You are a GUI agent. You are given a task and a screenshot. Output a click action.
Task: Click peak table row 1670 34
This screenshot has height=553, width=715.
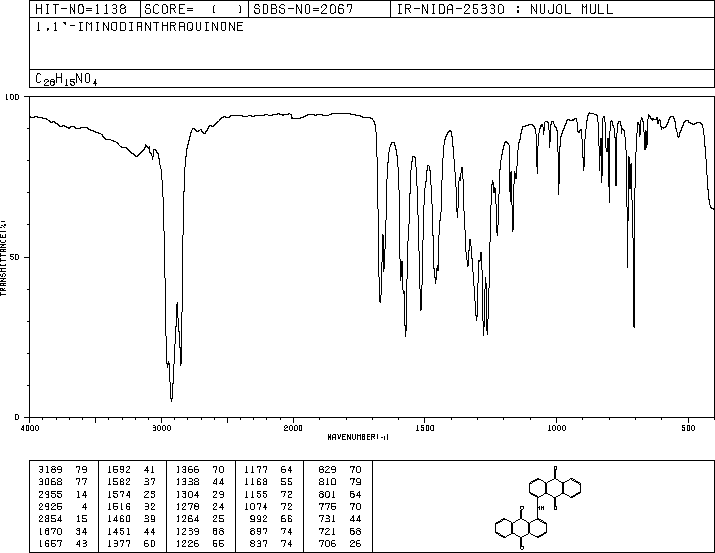63,532
